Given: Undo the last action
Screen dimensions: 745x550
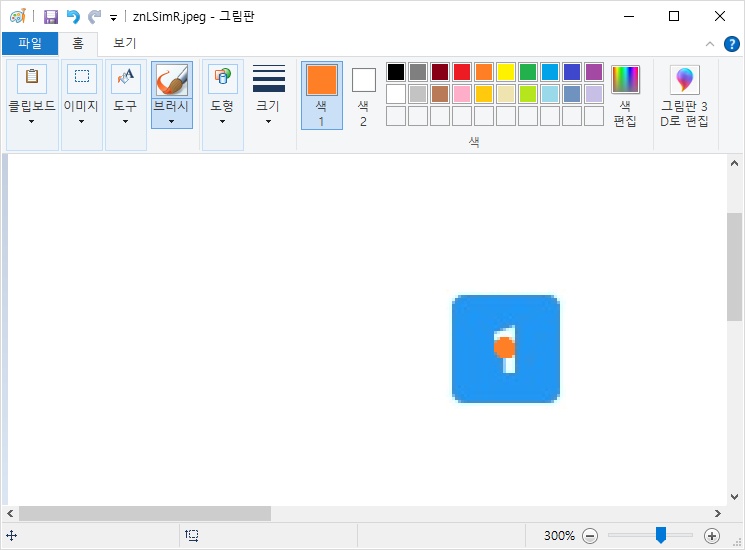Looking at the screenshot, I should tap(73, 17).
